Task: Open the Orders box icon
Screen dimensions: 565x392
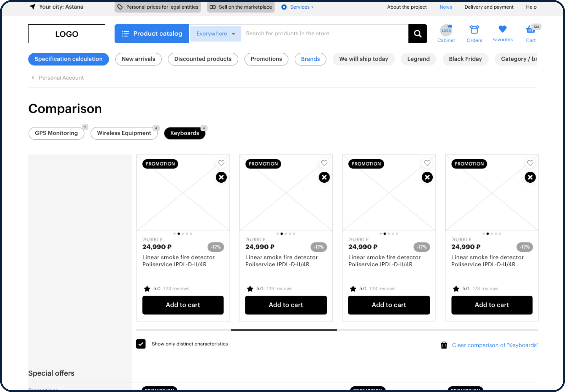Action: coord(474,30)
